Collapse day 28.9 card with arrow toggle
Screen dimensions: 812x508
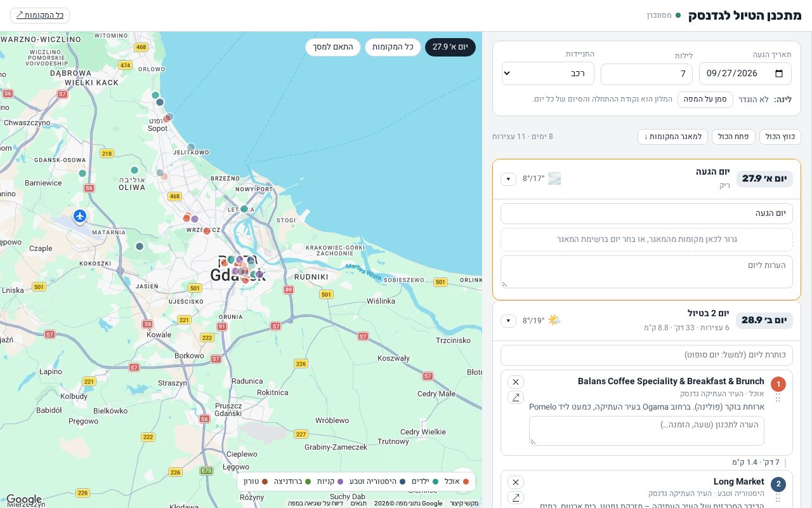(x=508, y=321)
